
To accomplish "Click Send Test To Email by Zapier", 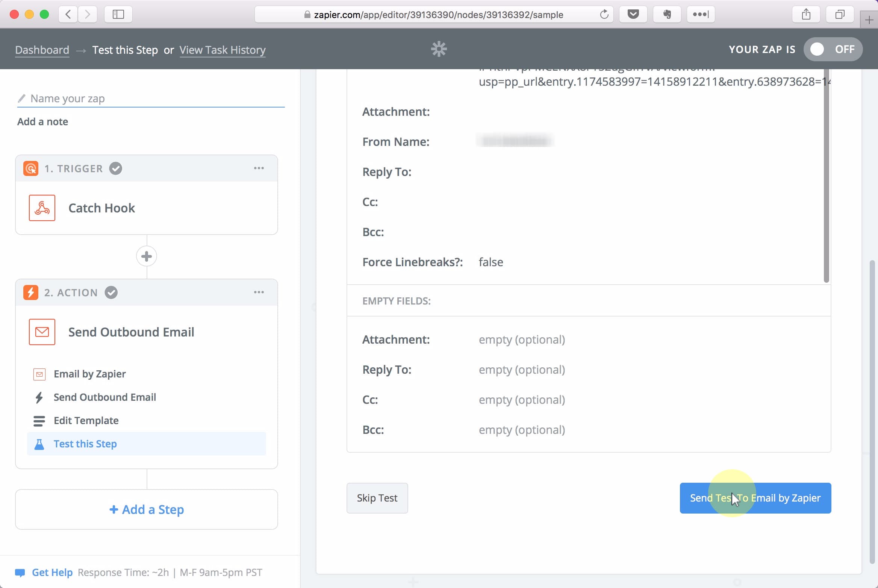I will pyautogui.click(x=755, y=498).
